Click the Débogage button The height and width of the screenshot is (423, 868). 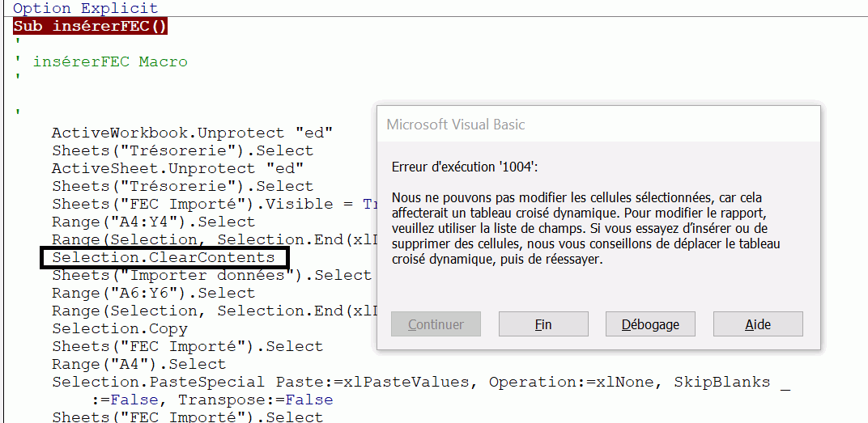[650, 324]
